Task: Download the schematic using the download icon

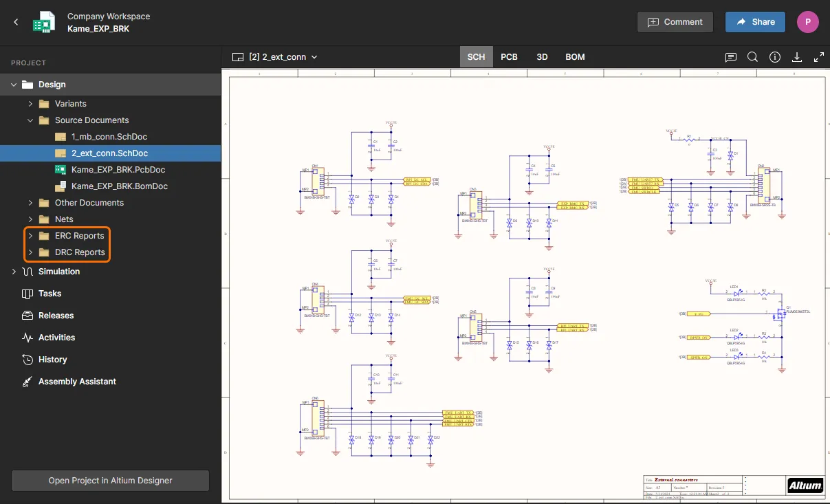Action: coord(796,57)
